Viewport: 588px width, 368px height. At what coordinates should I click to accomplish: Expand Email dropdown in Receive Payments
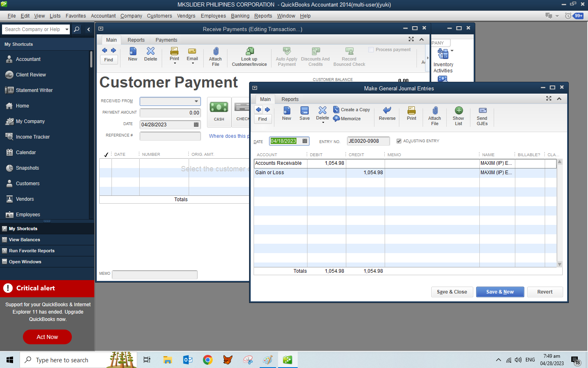[x=192, y=63]
